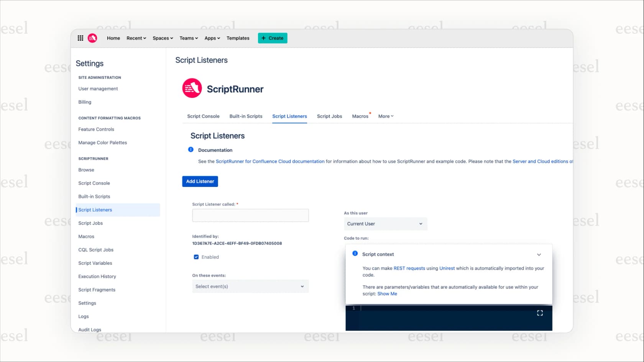
Task: Switch to the Script Jobs tab
Action: coord(329,116)
